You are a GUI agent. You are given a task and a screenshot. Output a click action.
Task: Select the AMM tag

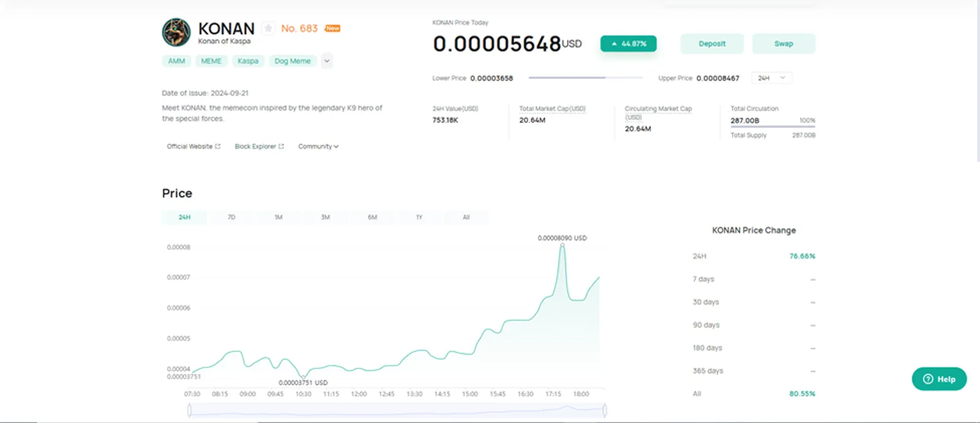tap(176, 61)
